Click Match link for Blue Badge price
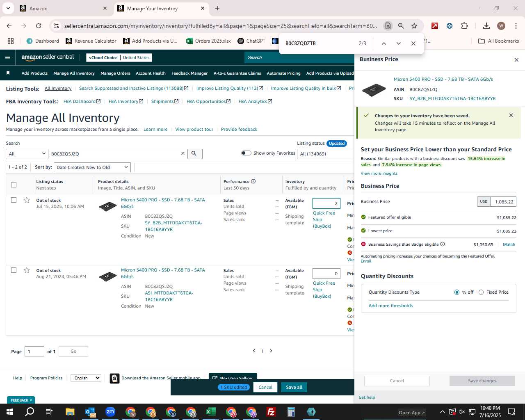The height and width of the screenshot is (420, 525). (509, 244)
